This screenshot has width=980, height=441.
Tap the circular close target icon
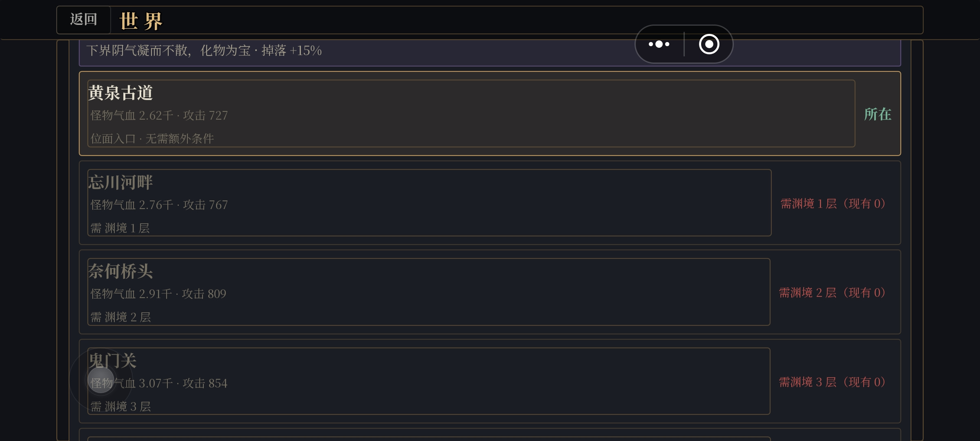709,44
